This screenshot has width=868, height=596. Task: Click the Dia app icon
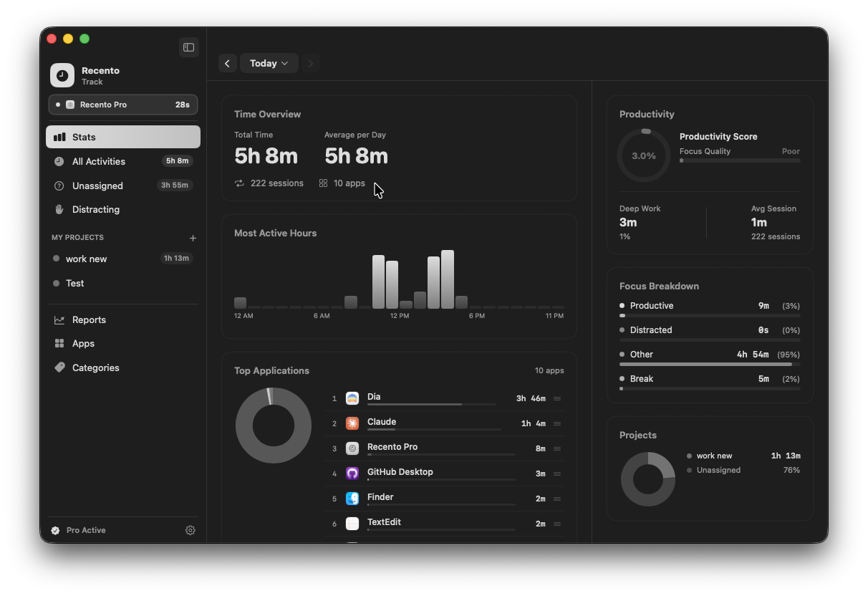tap(352, 398)
